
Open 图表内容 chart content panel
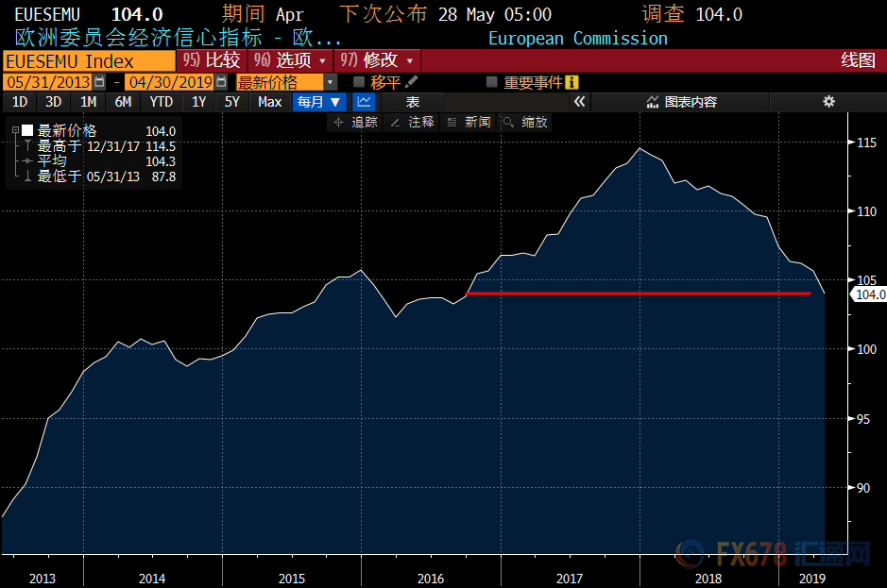click(681, 102)
